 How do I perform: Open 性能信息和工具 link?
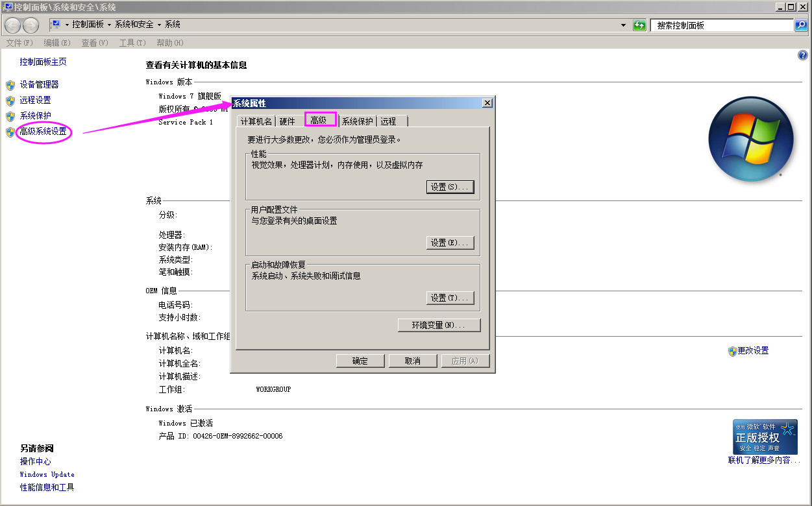(x=47, y=487)
